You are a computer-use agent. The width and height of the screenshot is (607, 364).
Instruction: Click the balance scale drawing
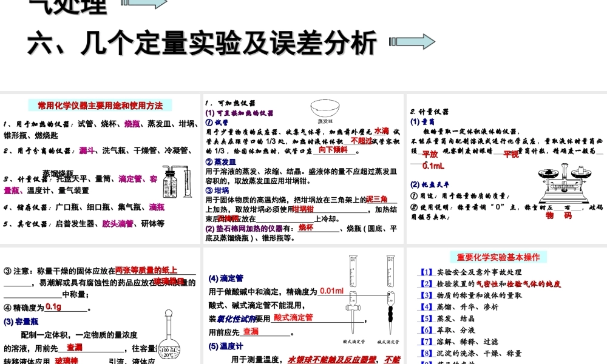pos(565,182)
